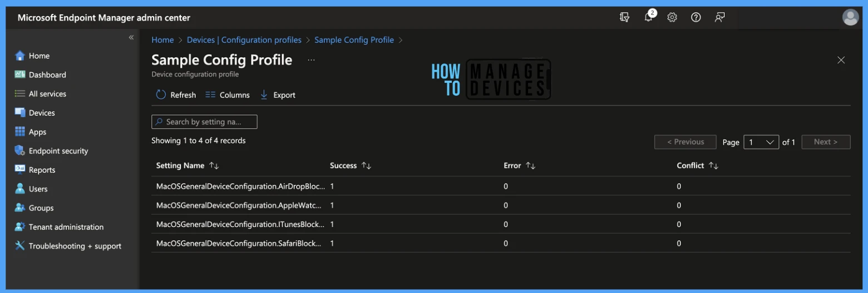The image size is (868, 293).
Task: Click the Conflict value for the ITunesBlock row
Action: coord(679,224)
